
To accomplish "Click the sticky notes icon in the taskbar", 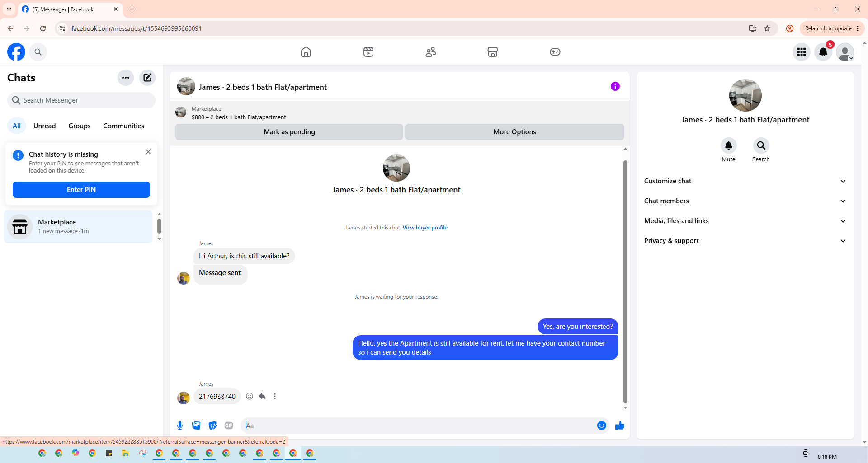I will coord(109,453).
